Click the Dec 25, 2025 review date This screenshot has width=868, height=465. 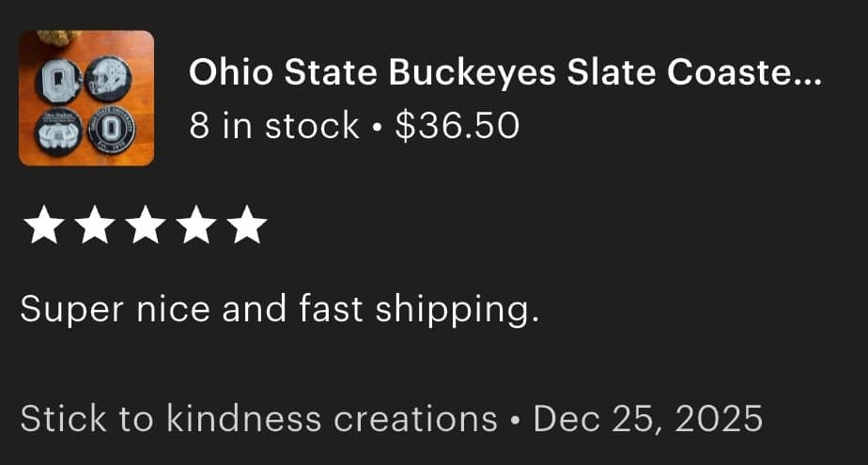pos(647,419)
